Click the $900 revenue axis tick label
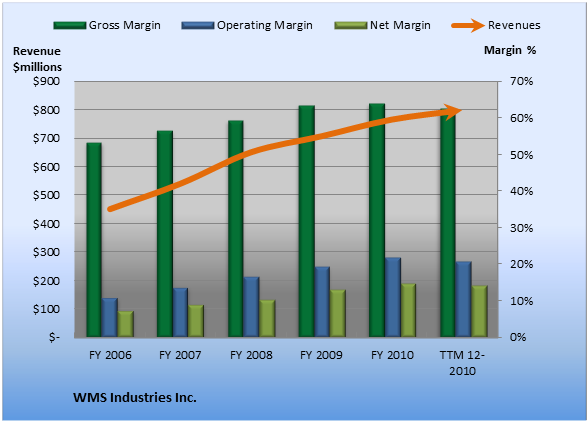This screenshot has height=422, width=588. point(46,81)
